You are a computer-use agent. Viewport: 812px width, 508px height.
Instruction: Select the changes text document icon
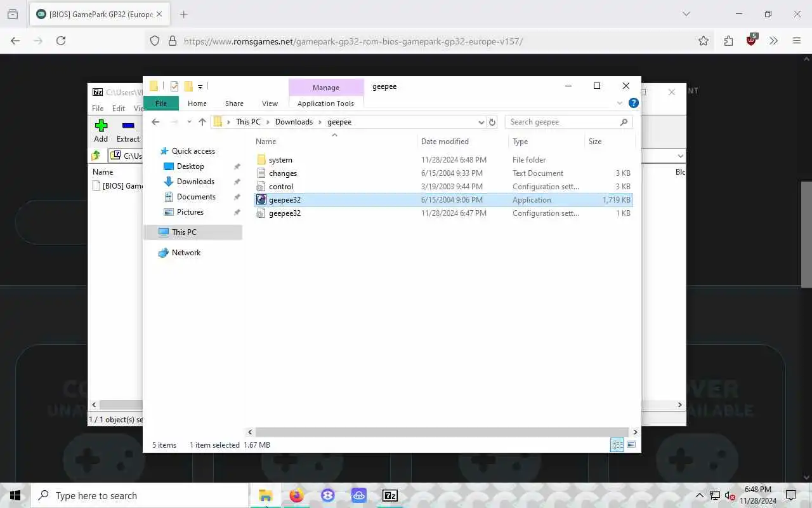pyautogui.click(x=261, y=173)
